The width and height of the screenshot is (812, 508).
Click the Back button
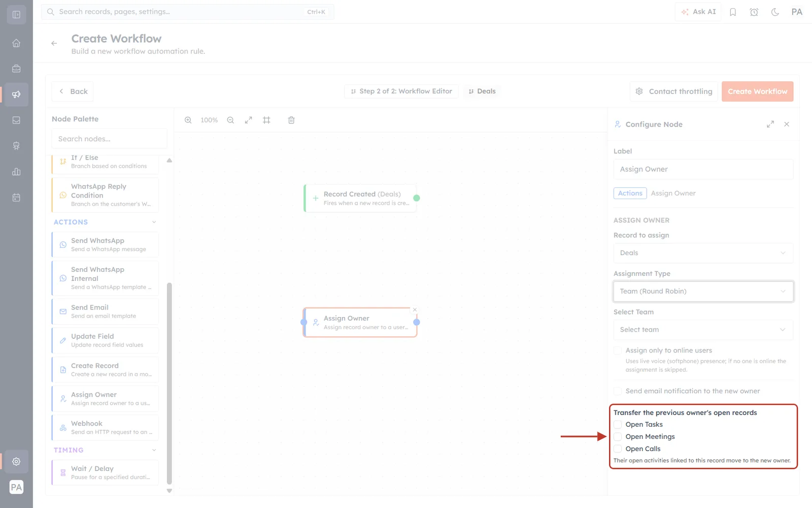click(73, 91)
